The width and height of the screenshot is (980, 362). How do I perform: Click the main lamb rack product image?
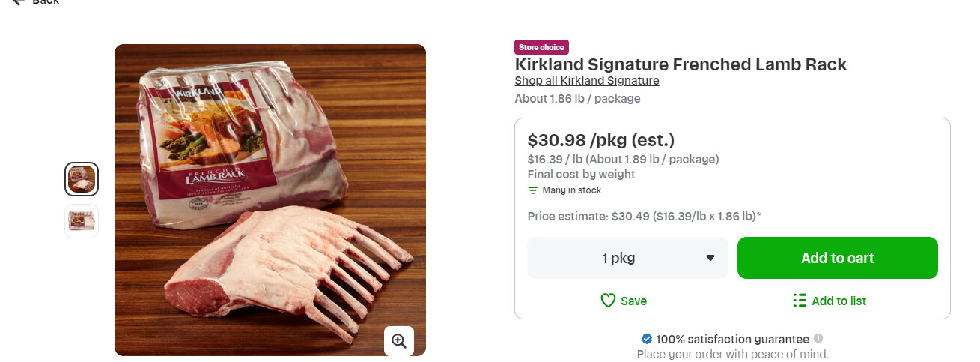click(270, 199)
